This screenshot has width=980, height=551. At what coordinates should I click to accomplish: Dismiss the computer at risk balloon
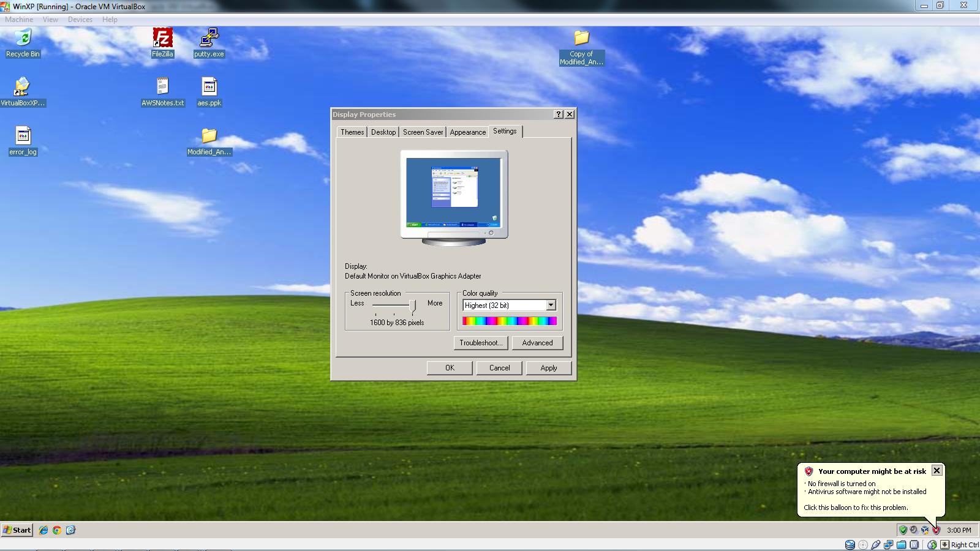[937, 471]
